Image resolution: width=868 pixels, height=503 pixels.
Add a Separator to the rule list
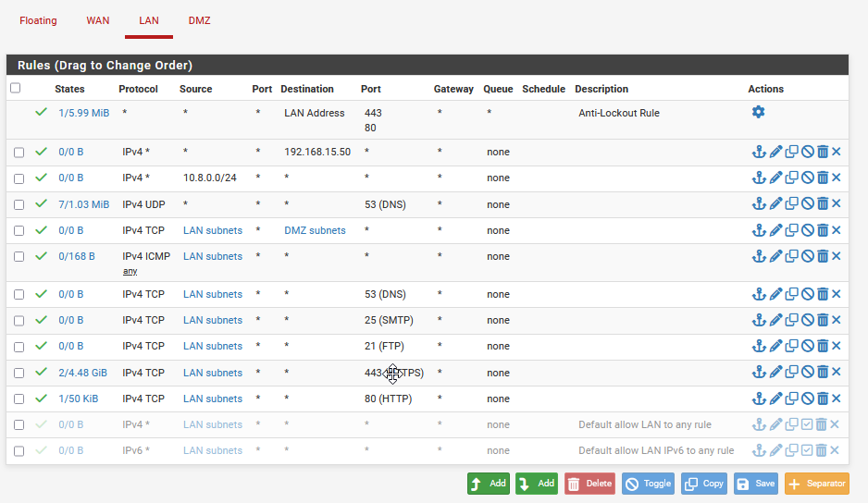click(816, 484)
